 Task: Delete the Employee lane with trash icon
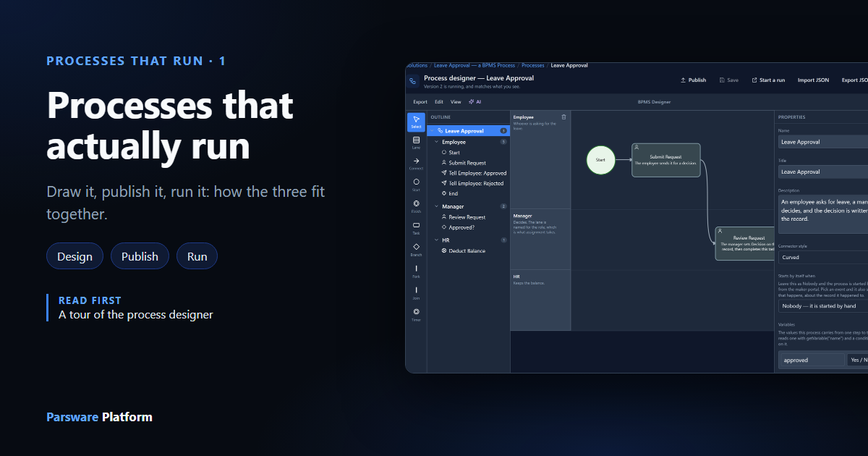(x=564, y=117)
